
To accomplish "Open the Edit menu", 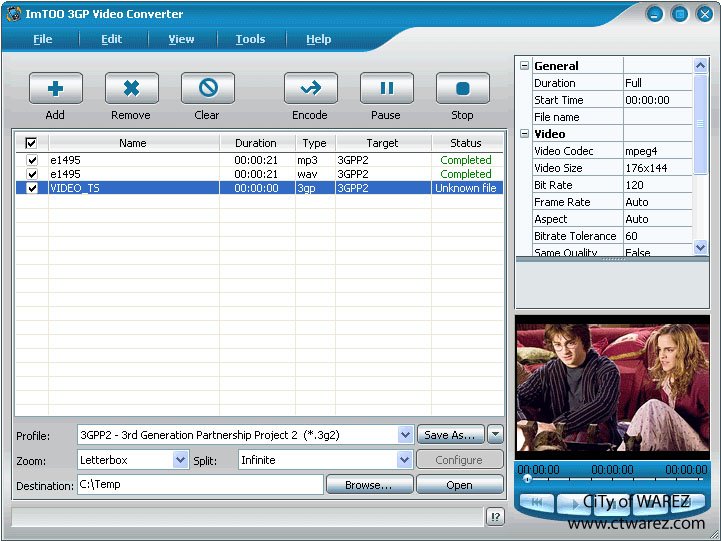I will [x=112, y=39].
